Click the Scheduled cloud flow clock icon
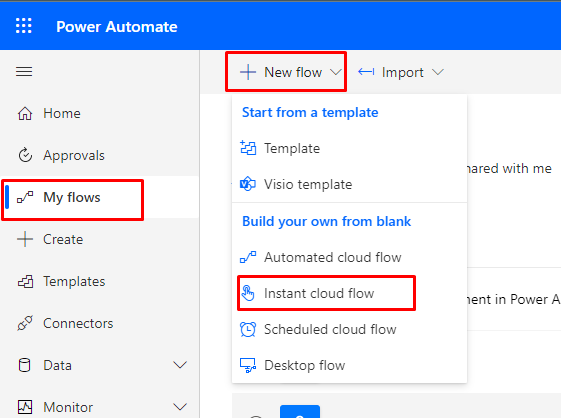This screenshot has height=418, width=561. pyautogui.click(x=248, y=329)
